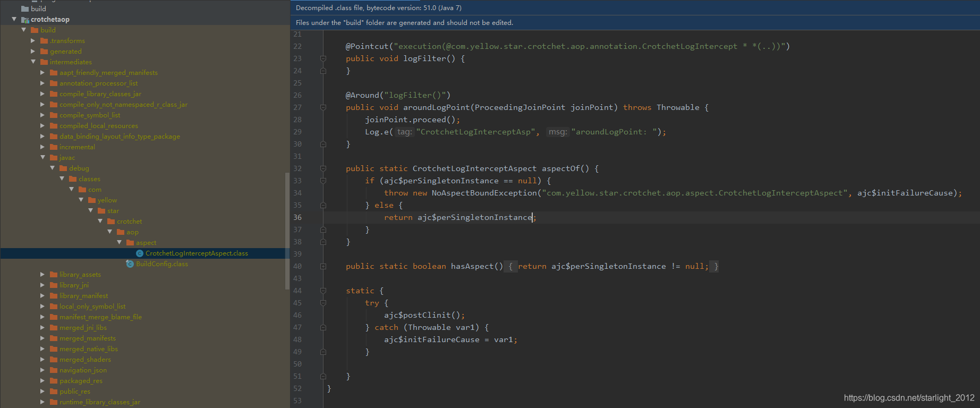The width and height of the screenshot is (980, 408).
Task: Select the data_binding_layout_info_type_package folder
Action: click(x=120, y=137)
